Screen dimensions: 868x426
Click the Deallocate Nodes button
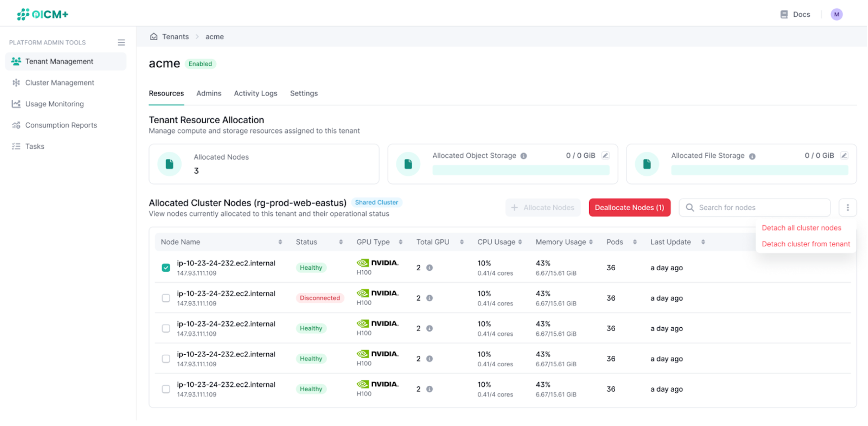point(629,207)
